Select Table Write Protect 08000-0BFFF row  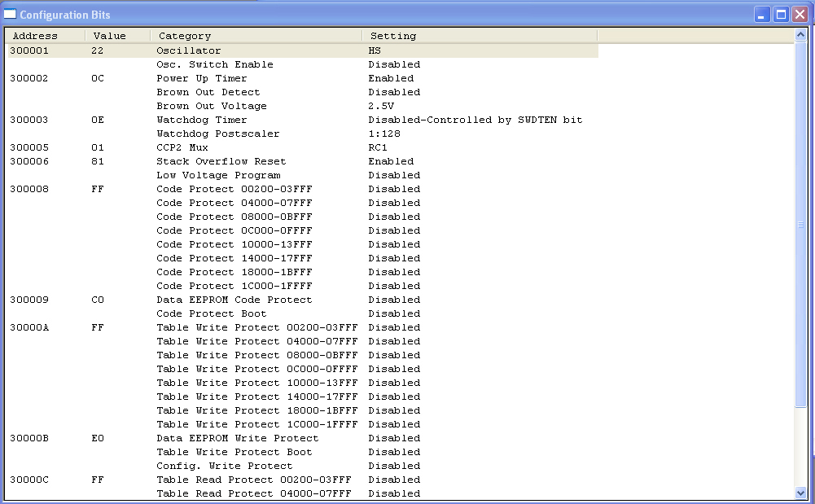coord(303,355)
